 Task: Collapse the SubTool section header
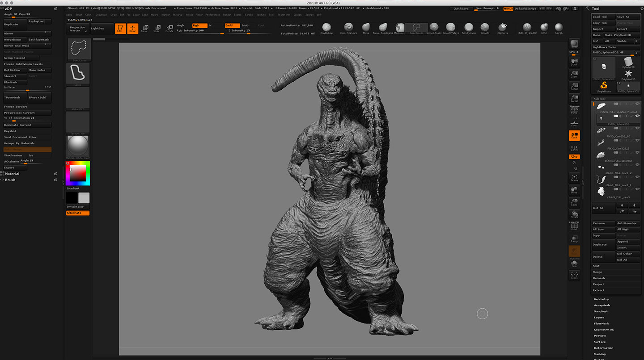pos(599,99)
